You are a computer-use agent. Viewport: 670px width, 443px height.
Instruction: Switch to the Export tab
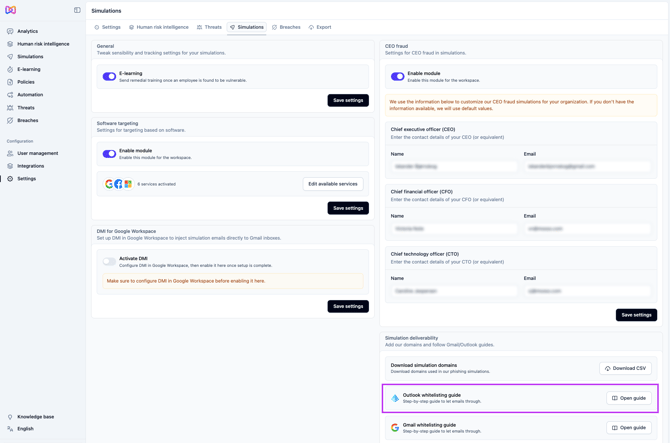point(320,27)
